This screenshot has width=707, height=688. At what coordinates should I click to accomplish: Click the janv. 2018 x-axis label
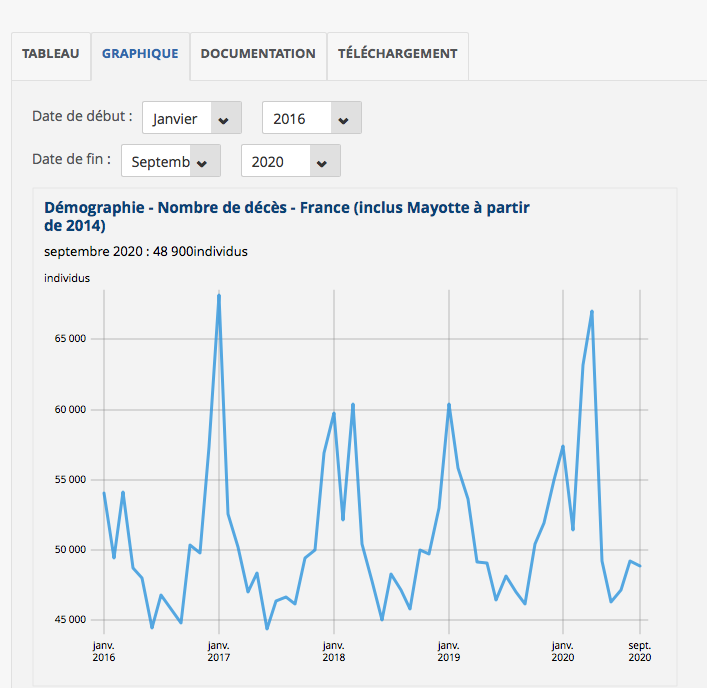(334, 651)
